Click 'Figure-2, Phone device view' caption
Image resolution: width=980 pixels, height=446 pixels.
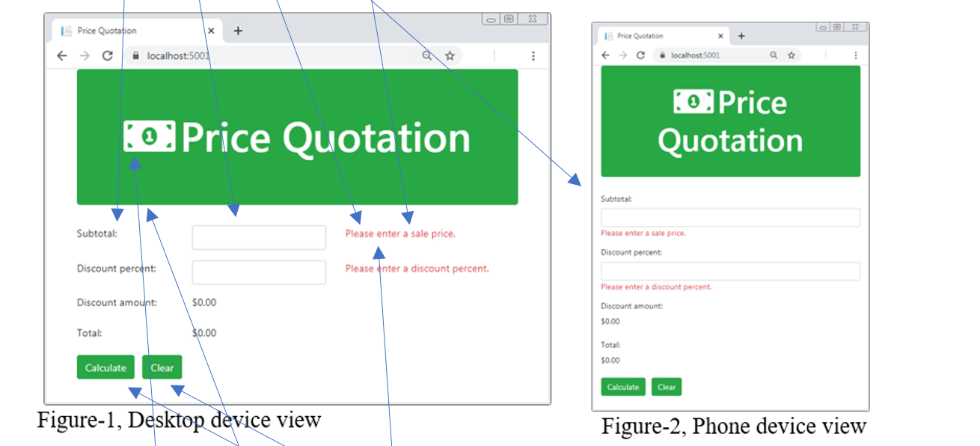click(734, 426)
